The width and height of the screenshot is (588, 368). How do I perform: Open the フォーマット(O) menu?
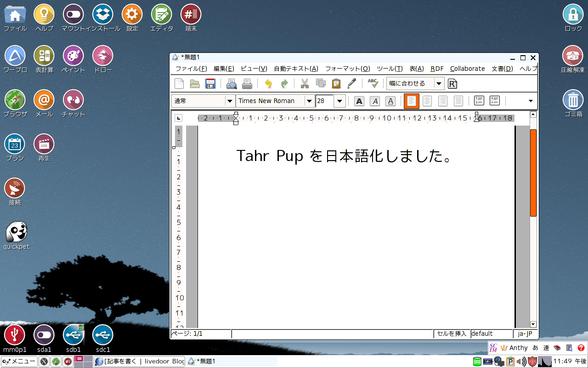pos(347,69)
